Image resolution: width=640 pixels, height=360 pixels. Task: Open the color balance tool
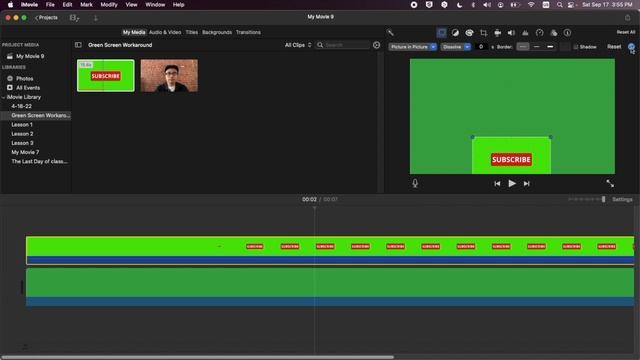tap(455, 33)
